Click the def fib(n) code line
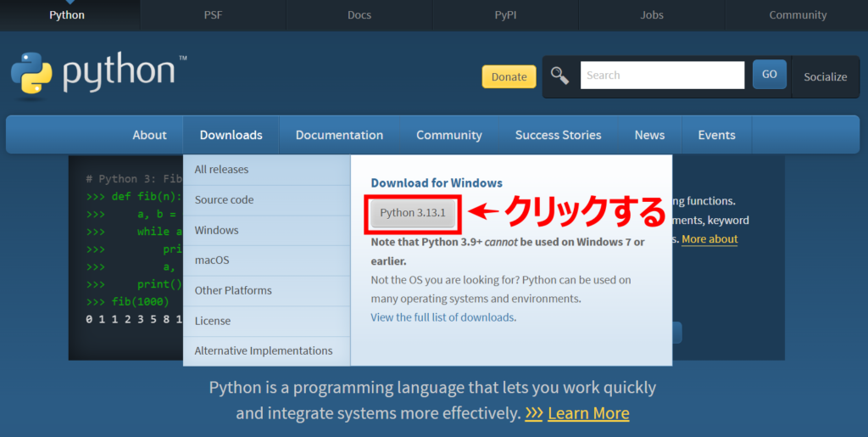 click(x=135, y=197)
